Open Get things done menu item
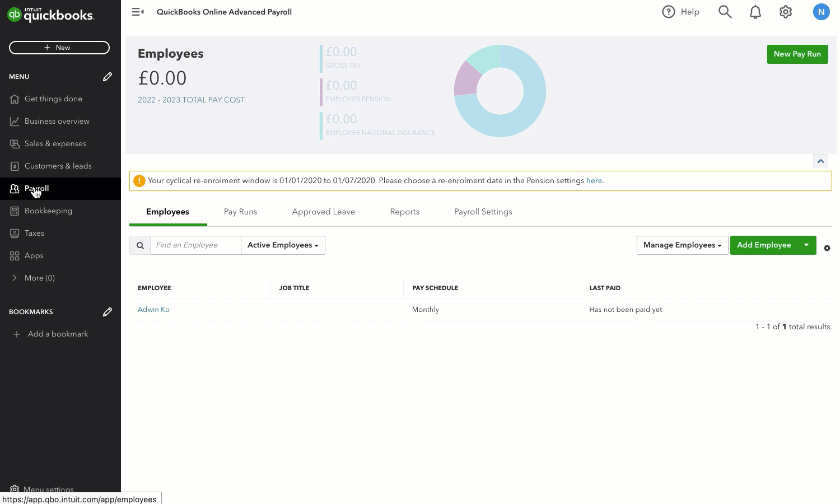Screen dimensions: 840x504 (x=60, y=99)
